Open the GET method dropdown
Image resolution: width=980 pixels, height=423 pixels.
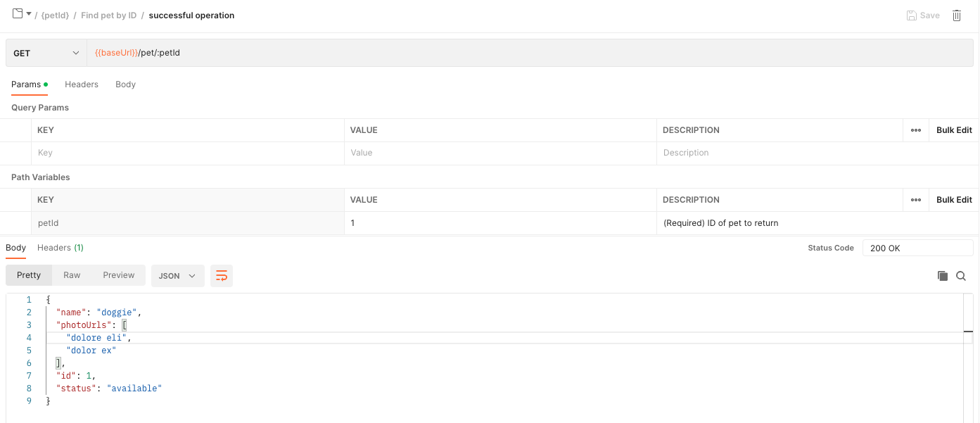click(46, 53)
